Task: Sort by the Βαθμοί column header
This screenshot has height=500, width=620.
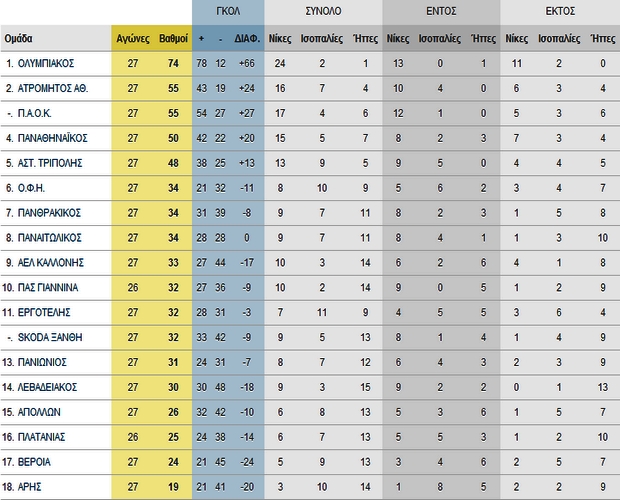Action: coord(170,39)
